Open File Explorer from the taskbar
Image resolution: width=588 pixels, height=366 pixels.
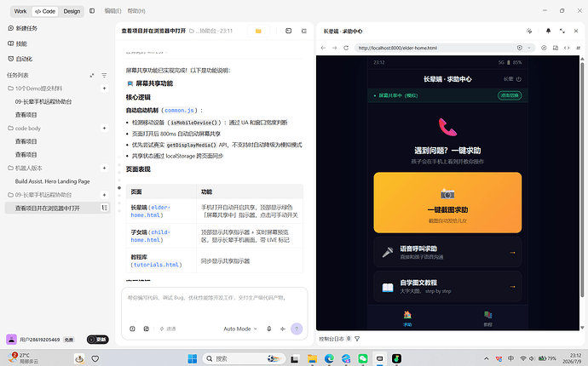(312, 358)
